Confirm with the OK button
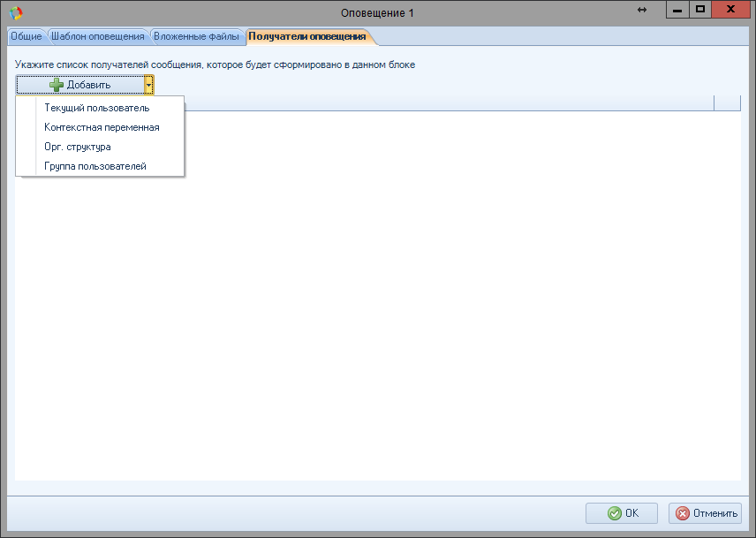Image resolution: width=756 pixels, height=538 pixels. pos(622,513)
